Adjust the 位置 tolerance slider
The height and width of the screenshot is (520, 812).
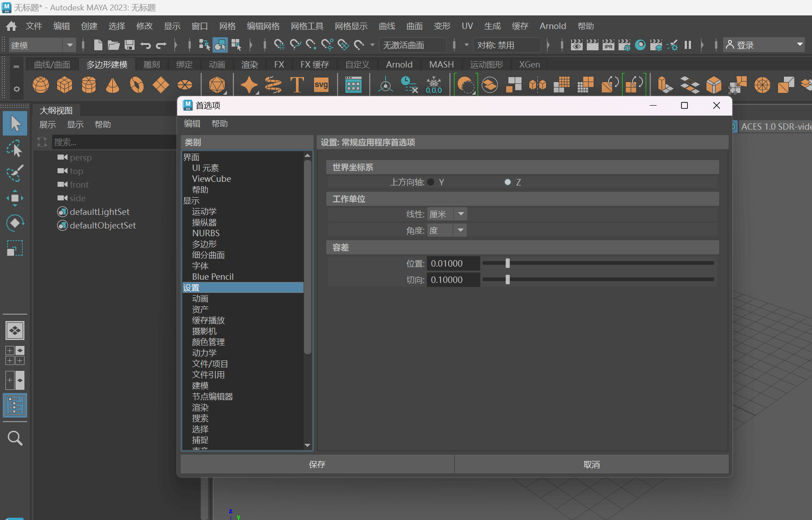pyautogui.click(x=507, y=263)
